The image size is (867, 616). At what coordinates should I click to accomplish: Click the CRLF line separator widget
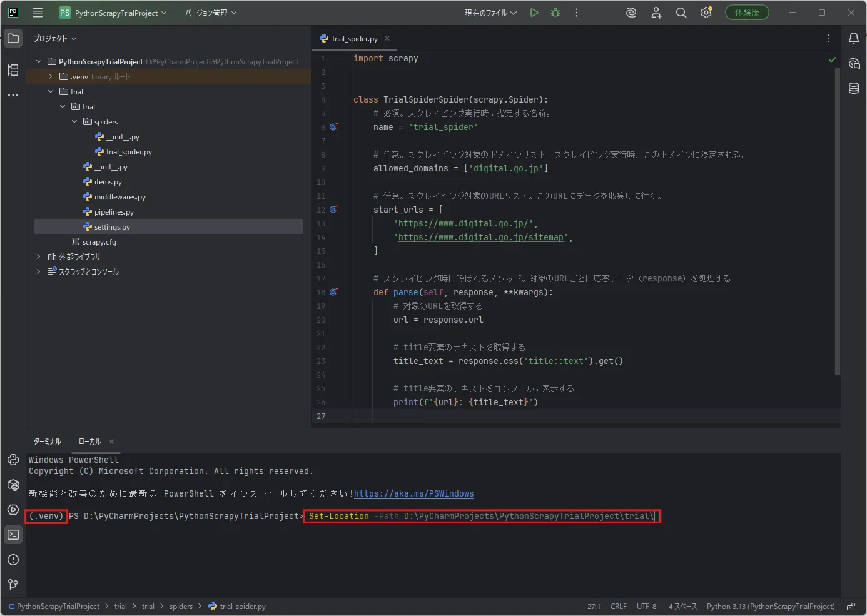618,607
